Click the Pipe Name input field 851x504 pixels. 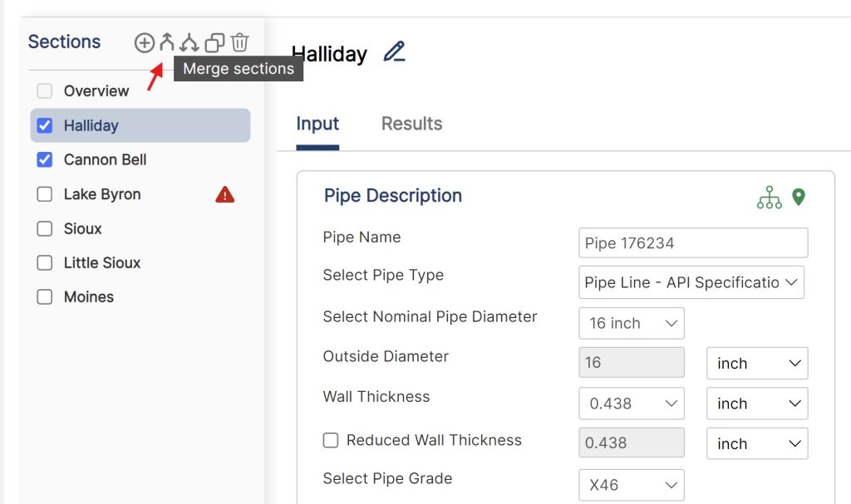[693, 243]
